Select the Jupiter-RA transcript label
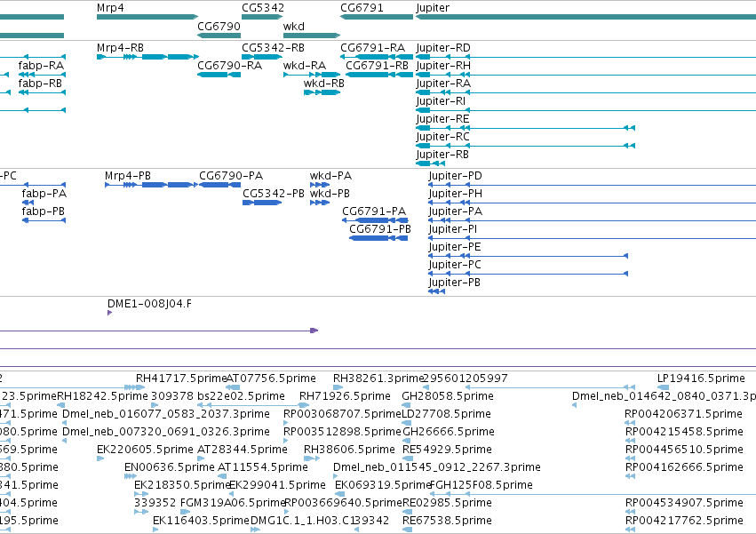The height and width of the screenshot is (534, 756). click(x=443, y=84)
